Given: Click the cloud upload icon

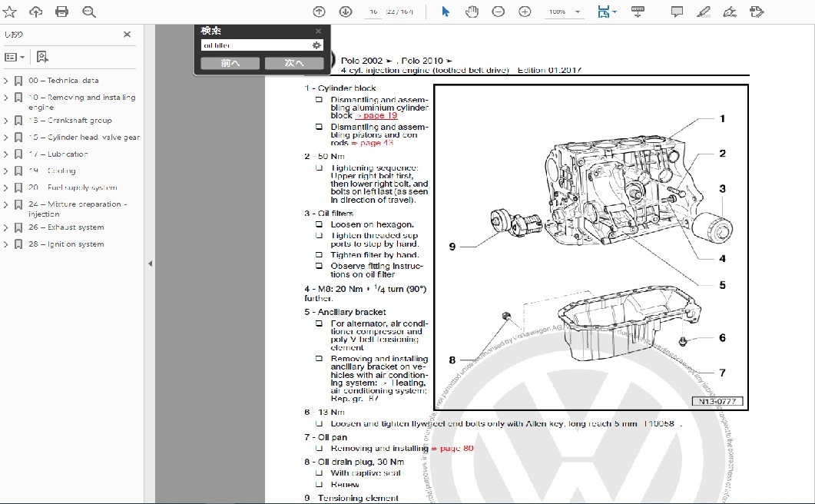Looking at the screenshot, I should (x=35, y=12).
